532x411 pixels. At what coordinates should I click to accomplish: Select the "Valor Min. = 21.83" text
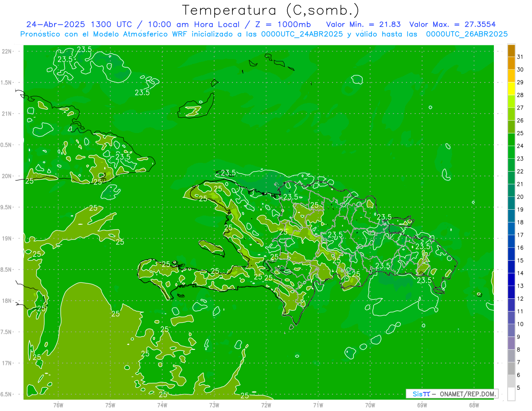(364, 24)
